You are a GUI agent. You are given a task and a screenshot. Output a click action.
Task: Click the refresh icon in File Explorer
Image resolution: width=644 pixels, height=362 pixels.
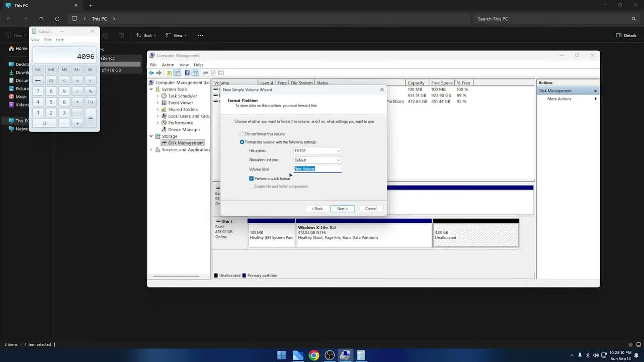click(x=57, y=19)
